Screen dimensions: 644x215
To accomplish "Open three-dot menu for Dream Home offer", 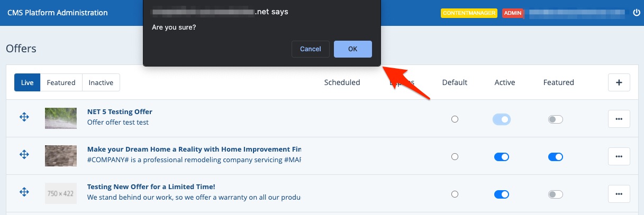I will click(619, 156).
